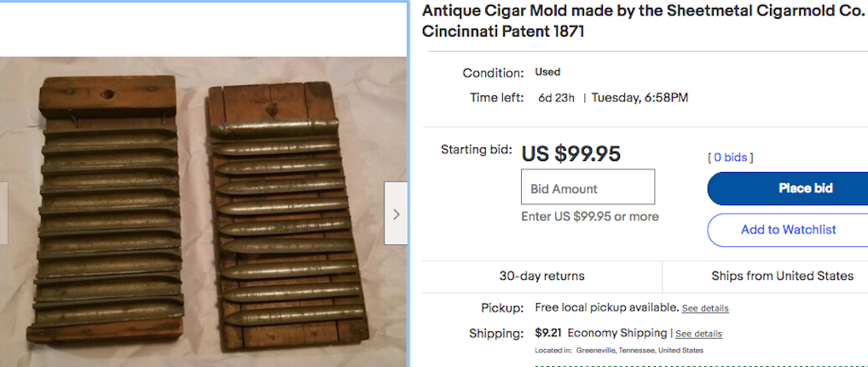
Task: Open See details for Economy Shipping
Action: pos(698,334)
